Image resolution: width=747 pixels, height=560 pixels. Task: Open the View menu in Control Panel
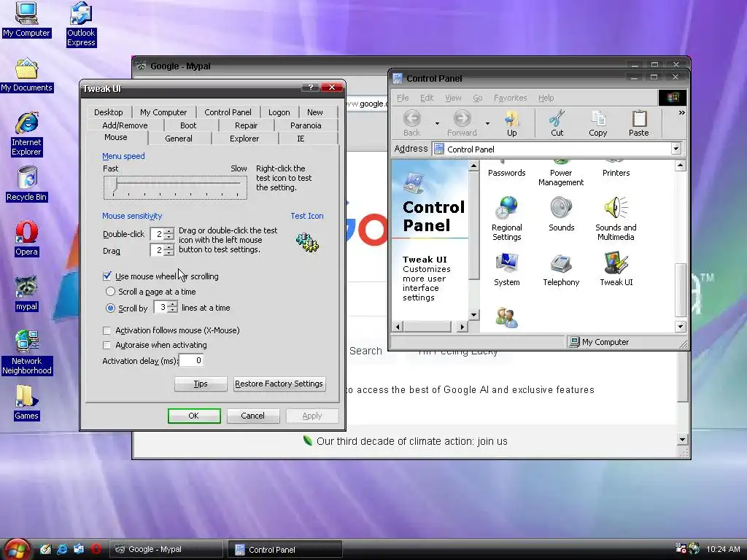point(452,98)
